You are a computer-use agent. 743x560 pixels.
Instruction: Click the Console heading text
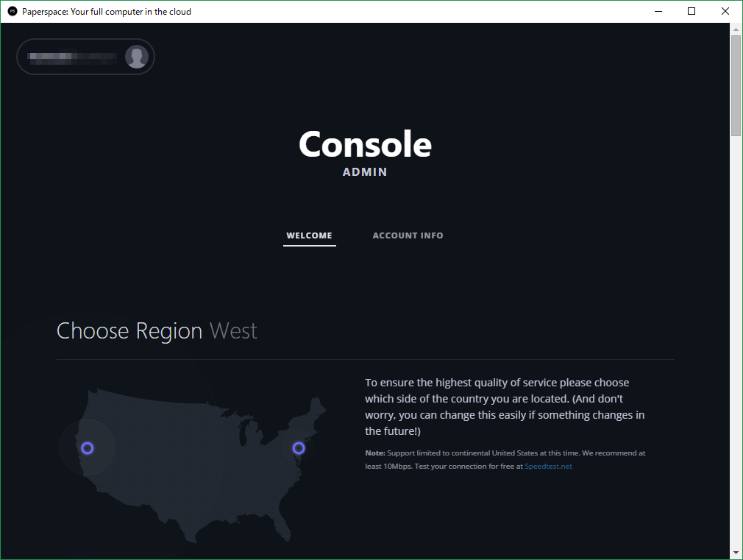coord(365,144)
